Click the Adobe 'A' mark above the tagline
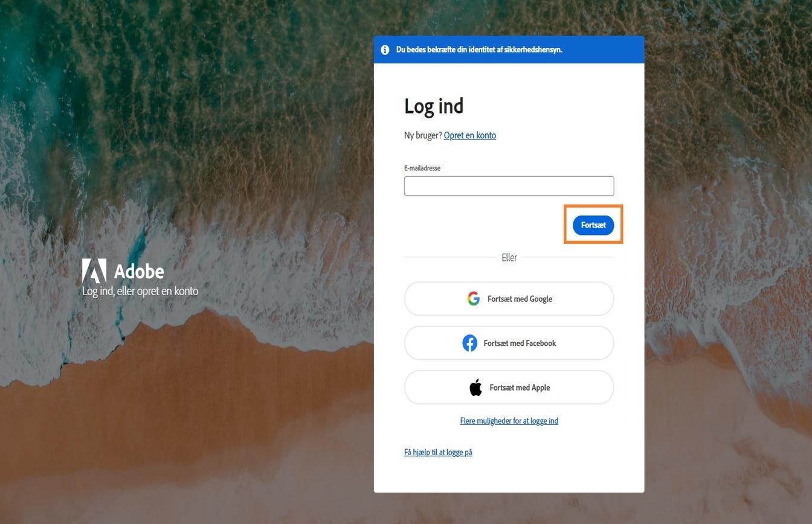Image resolution: width=812 pixels, height=524 pixels. [95, 272]
